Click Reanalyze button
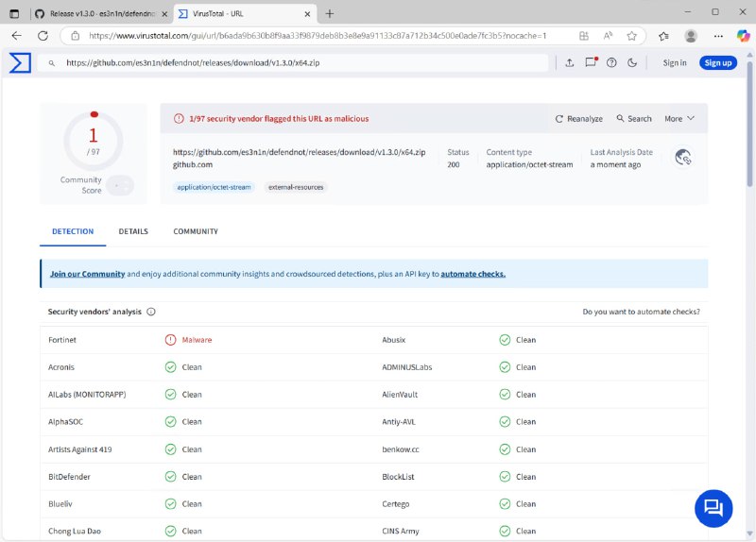The height and width of the screenshot is (542, 756). (579, 119)
